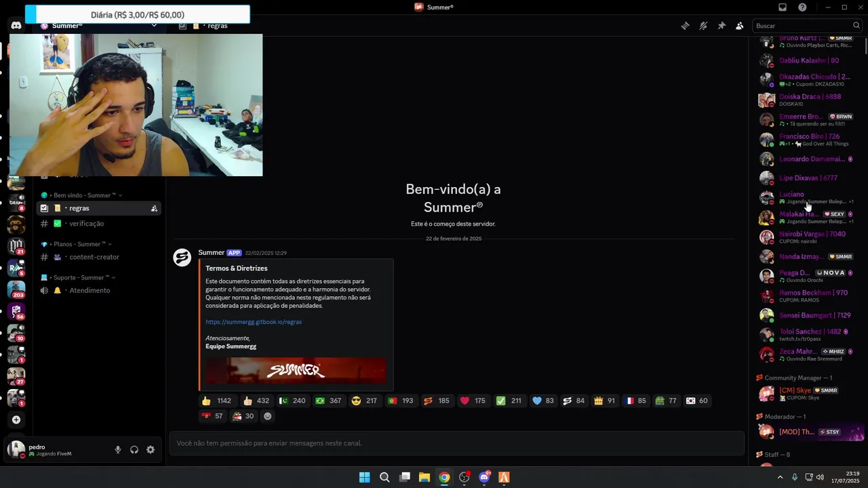Toggle France flag reaction with 85
Screen dimensions: 868x488
point(635,401)
